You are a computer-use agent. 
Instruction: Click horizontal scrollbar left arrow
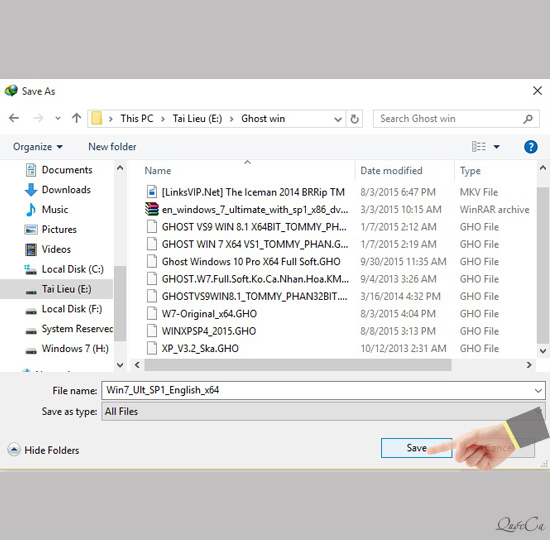[x=137, y=365]
